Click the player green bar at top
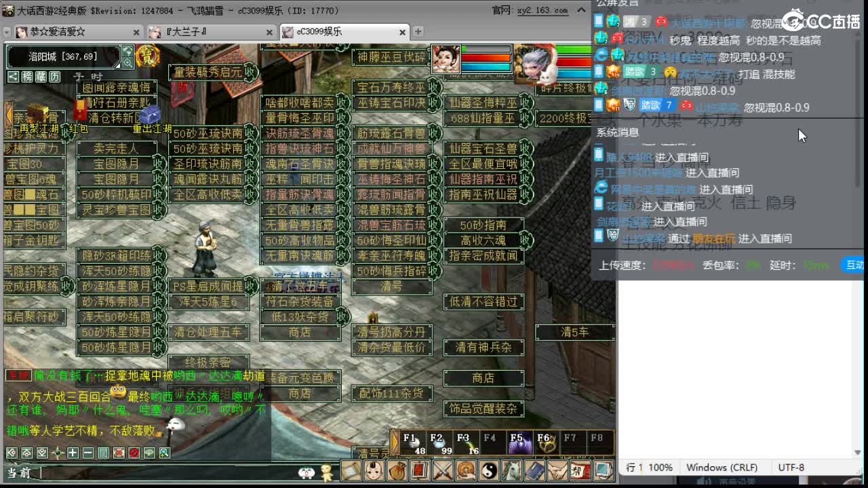868x488 pixels. tap(574, 49)
